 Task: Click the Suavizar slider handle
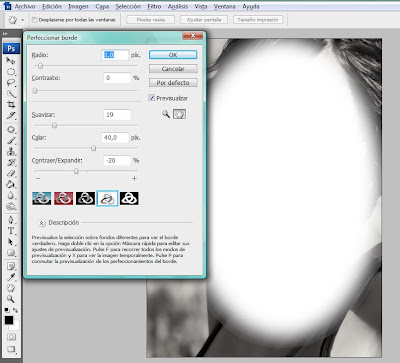coord(54,125)
